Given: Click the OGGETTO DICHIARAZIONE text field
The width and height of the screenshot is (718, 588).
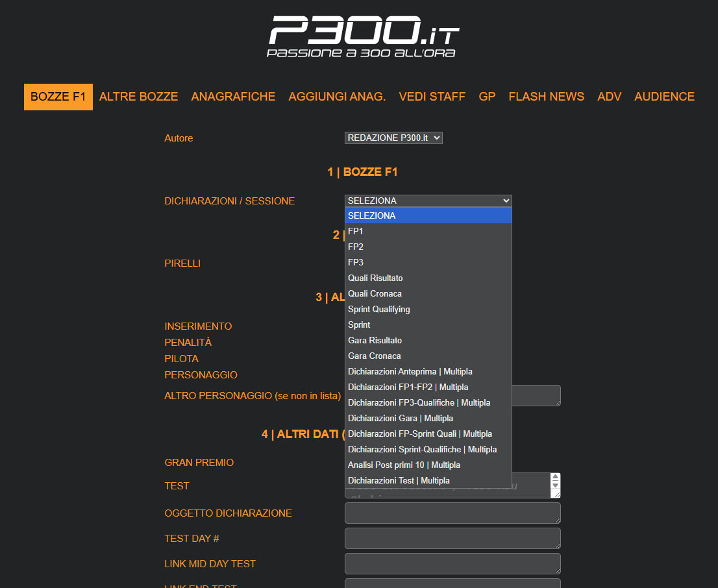Looking at the screenshot, I should pyautogui.click(x=452, y=513).
